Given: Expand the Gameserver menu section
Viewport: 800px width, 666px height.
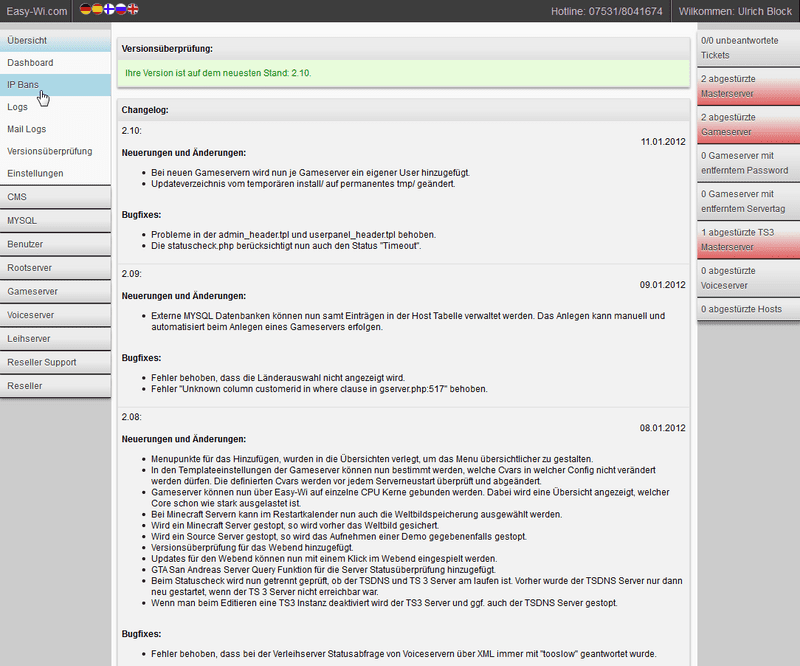Looking at the screenshot, I should [55, 291].
